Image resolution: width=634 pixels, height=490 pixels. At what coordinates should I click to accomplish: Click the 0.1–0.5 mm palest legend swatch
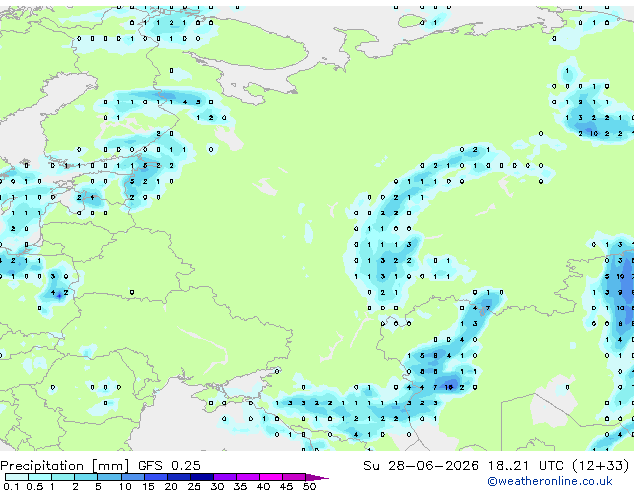(x=17, y=477)
